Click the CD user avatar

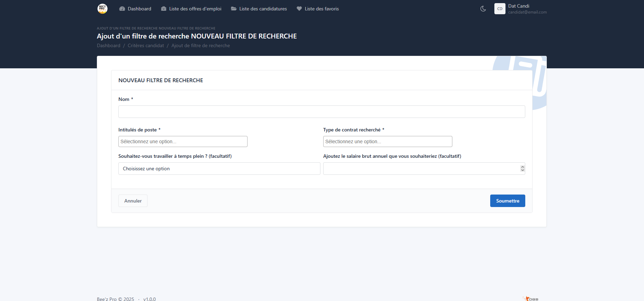point(500,9)
